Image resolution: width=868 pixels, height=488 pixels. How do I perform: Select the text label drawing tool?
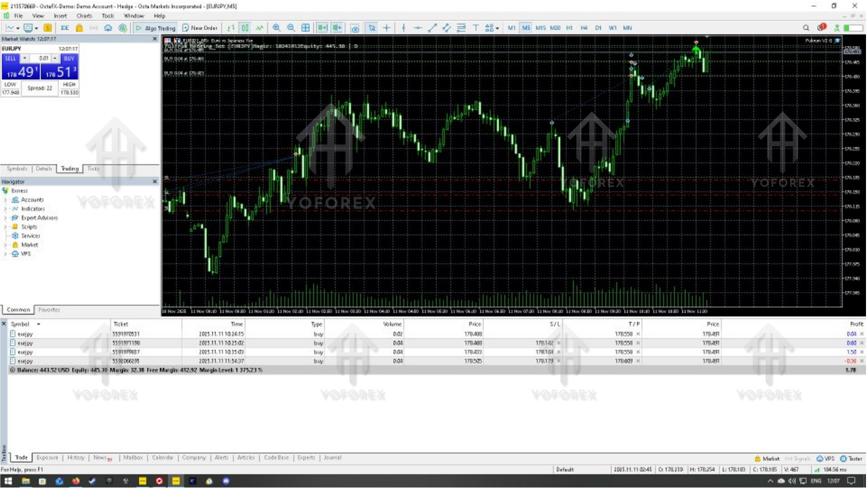475,28
